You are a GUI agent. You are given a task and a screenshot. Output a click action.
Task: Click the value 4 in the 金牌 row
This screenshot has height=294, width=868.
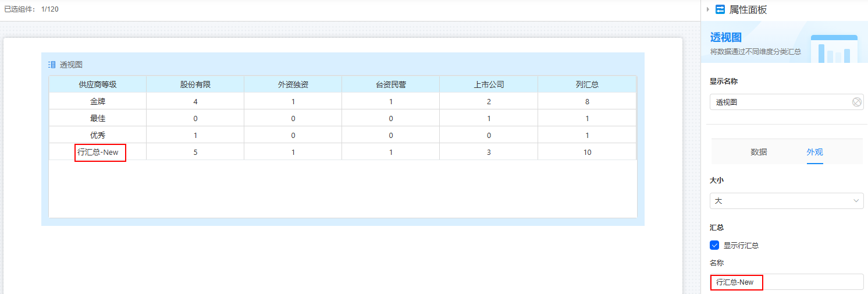pyautogui.click(x=195, y=101)
